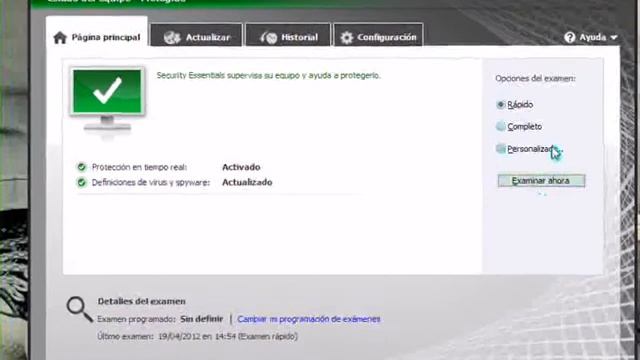Click the Sin definir scheduled scan value

(202, 319)
